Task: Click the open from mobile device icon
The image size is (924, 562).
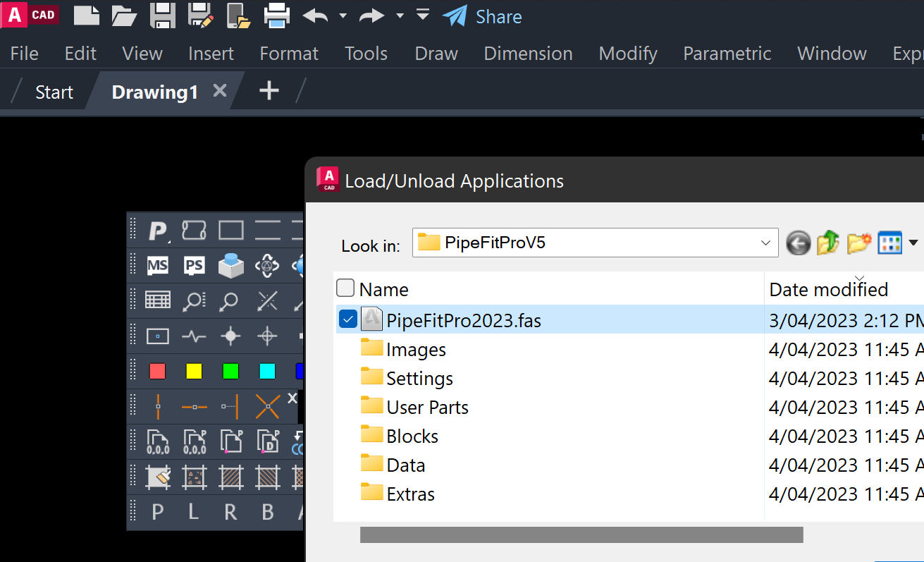Action: [x=239, y=16]
